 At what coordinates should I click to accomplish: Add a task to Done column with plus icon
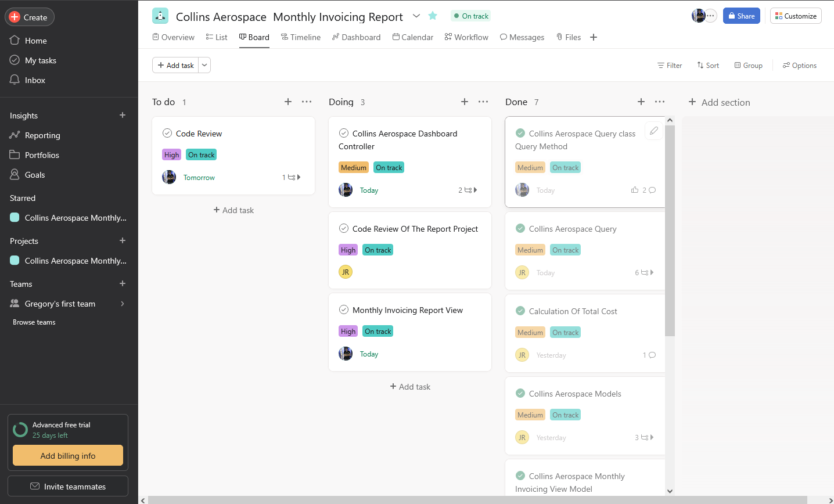pyautogui.click(x=641, y=102)
